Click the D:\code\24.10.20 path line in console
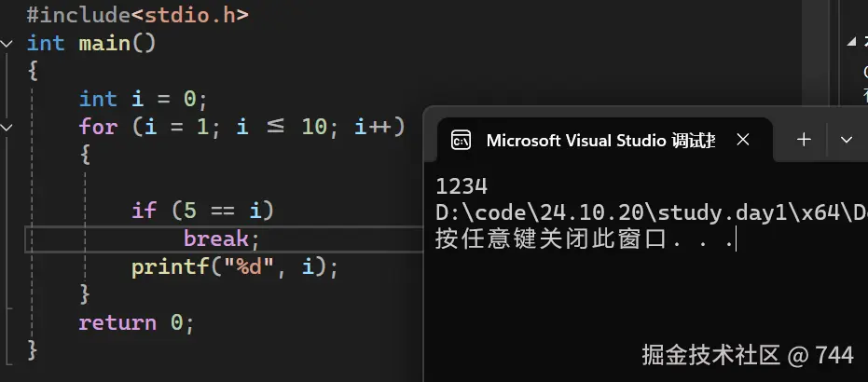The width and height of the screenshot is (868, 382). pos(652,212)
